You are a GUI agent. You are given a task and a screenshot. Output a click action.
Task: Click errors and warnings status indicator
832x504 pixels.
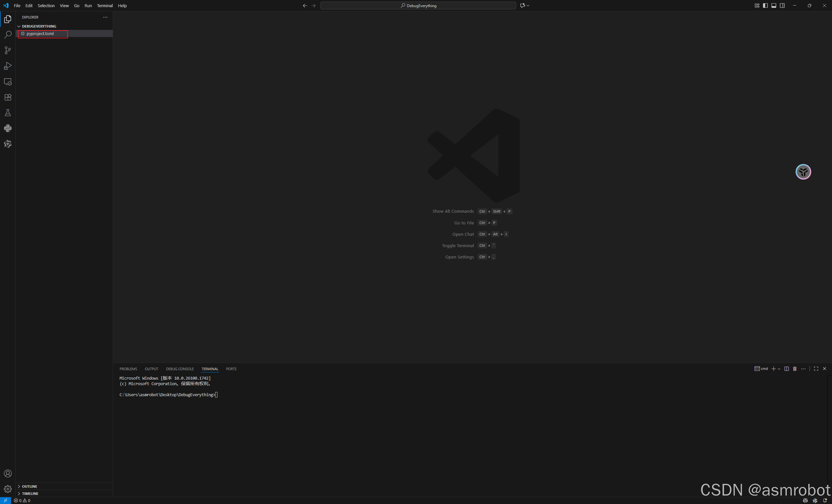[x=22, y=501]
